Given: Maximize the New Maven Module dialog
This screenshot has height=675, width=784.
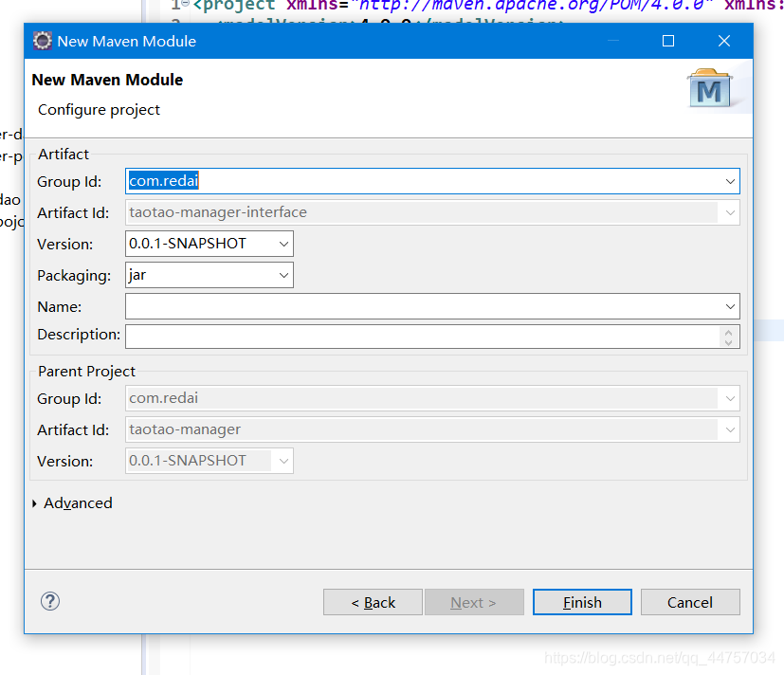Looking at the screenshot, I should click(668, 41).
